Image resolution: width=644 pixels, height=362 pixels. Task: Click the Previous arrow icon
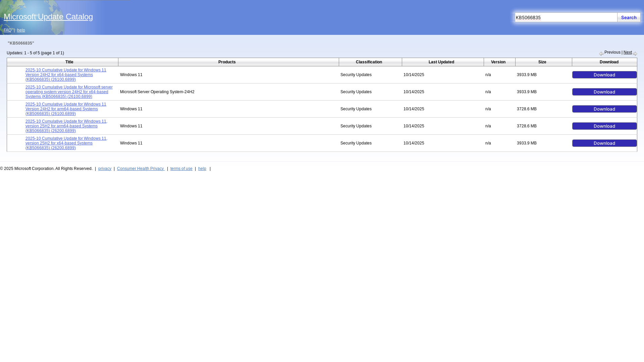pos(601,54)
